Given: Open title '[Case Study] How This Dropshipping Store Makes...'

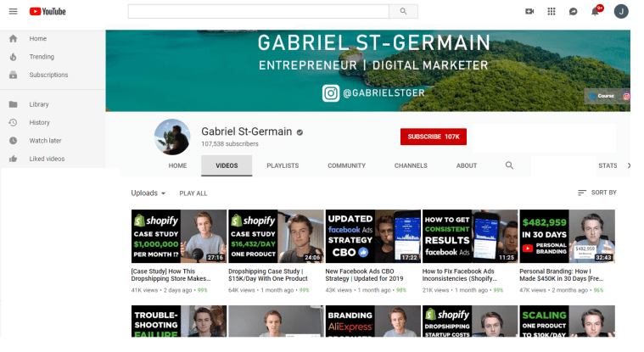Looking at the screenshot, I should pos(171,275).
